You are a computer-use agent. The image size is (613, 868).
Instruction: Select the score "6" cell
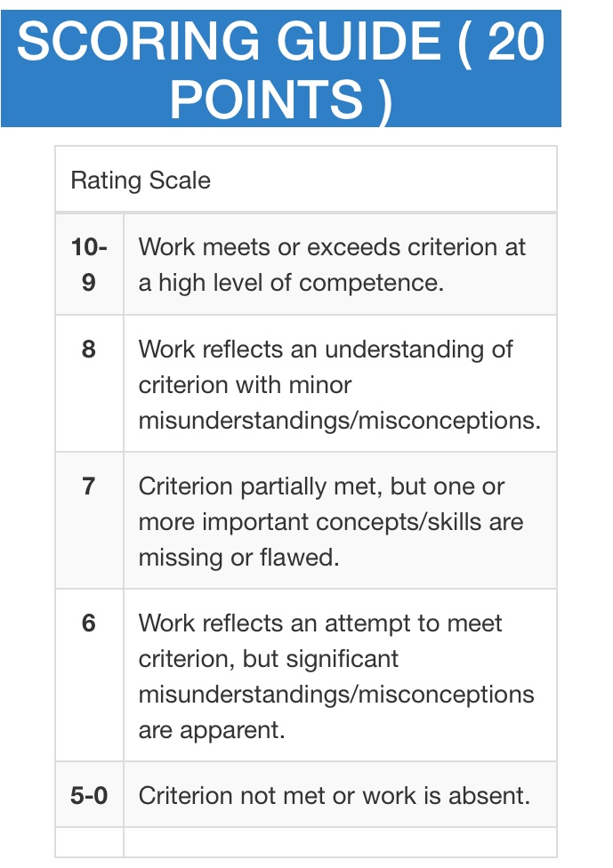tap(89, 623)
